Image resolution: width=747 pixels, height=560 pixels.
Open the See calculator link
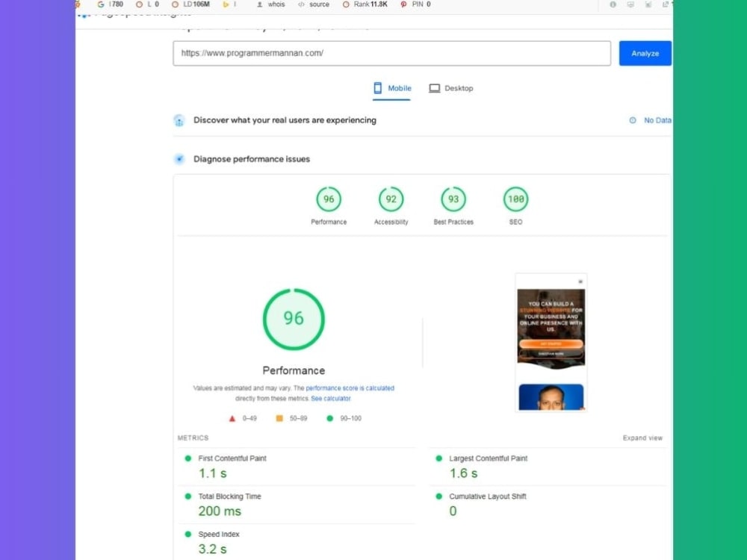(x=331, y=399)
